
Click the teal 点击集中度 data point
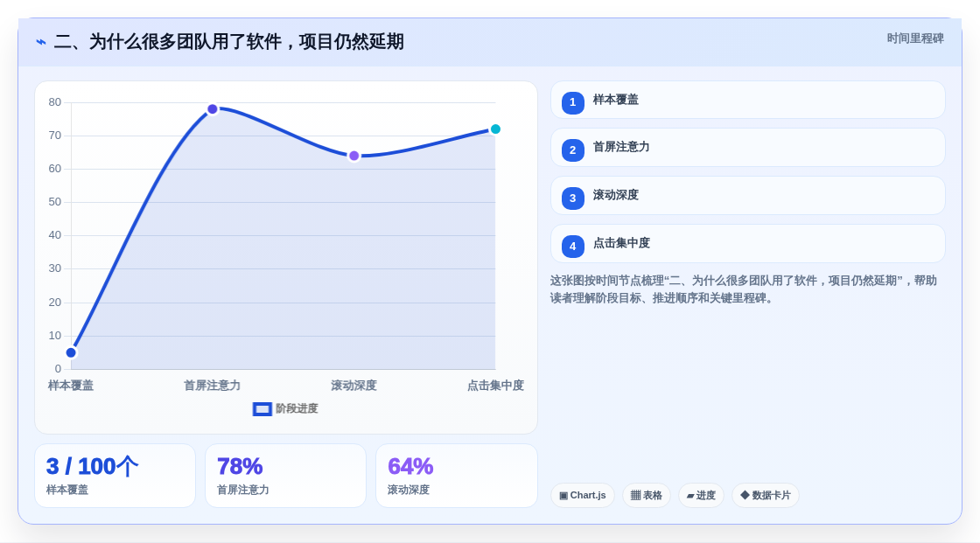(x=495, y=129)
